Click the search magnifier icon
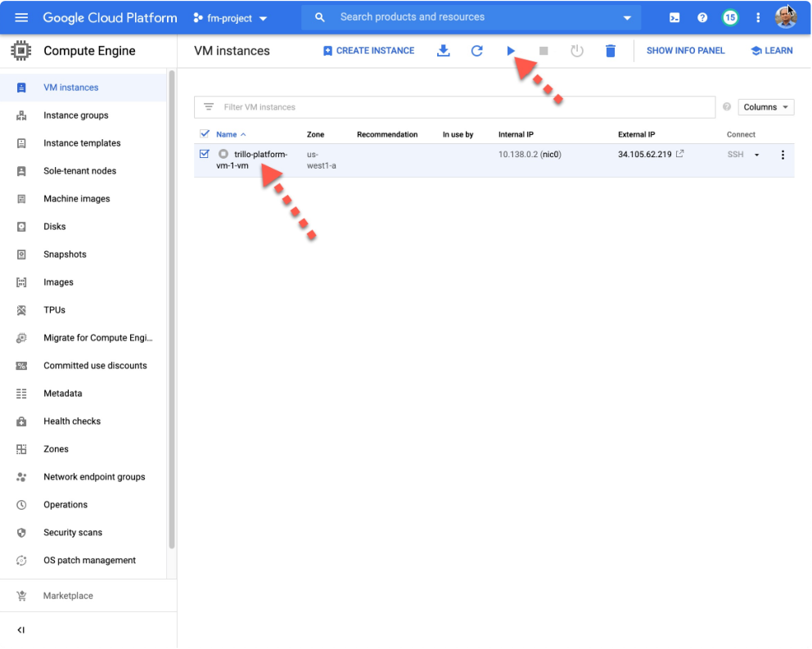812x649 pixels. coord(320,18)
